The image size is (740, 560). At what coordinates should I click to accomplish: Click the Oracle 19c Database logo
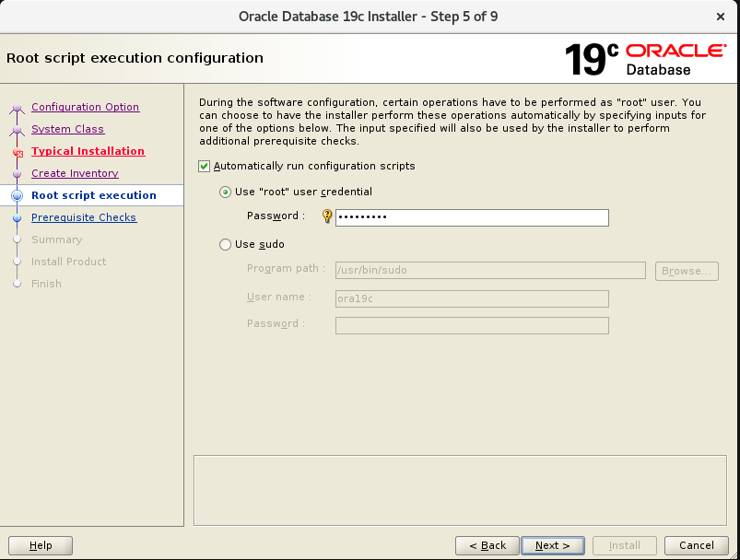click(645, 60)
